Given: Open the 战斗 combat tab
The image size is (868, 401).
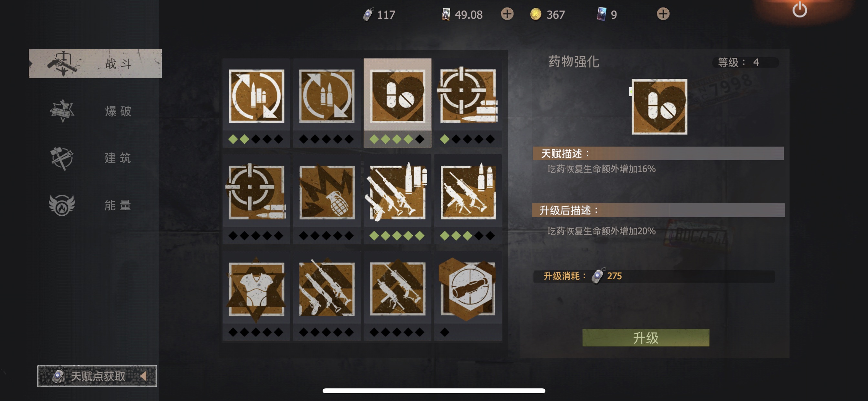Looking at the screenshot, I should (x=95, y=64).
